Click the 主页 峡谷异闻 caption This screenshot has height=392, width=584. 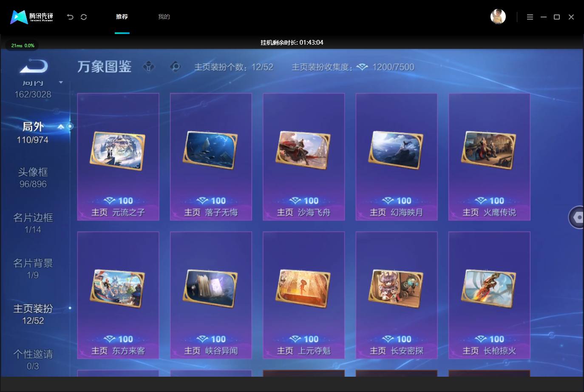[x=211, y=351]
